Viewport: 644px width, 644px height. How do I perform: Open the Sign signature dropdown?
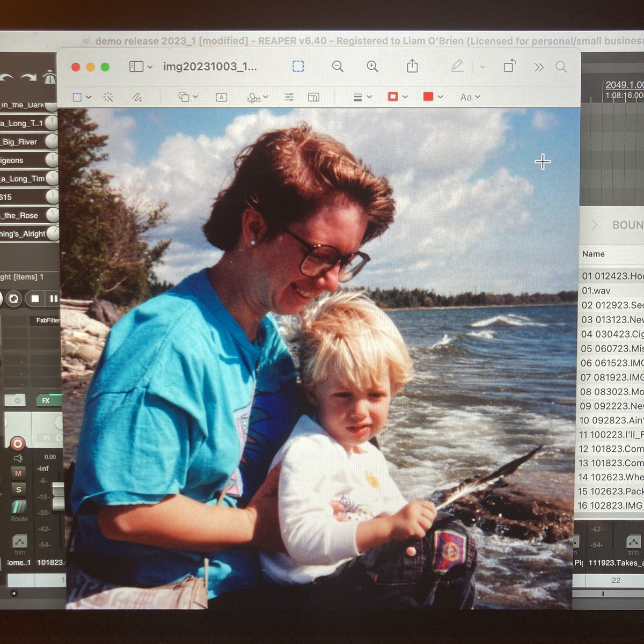tap(258, 97)
